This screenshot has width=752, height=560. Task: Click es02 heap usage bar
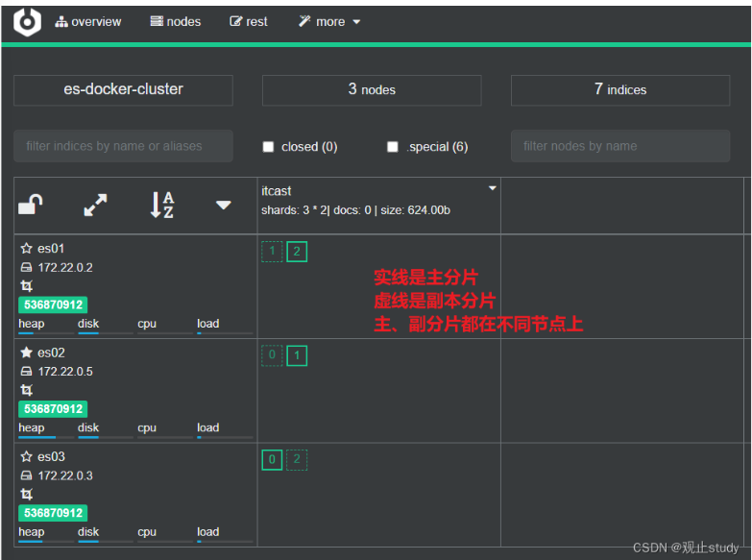[46, 437]
